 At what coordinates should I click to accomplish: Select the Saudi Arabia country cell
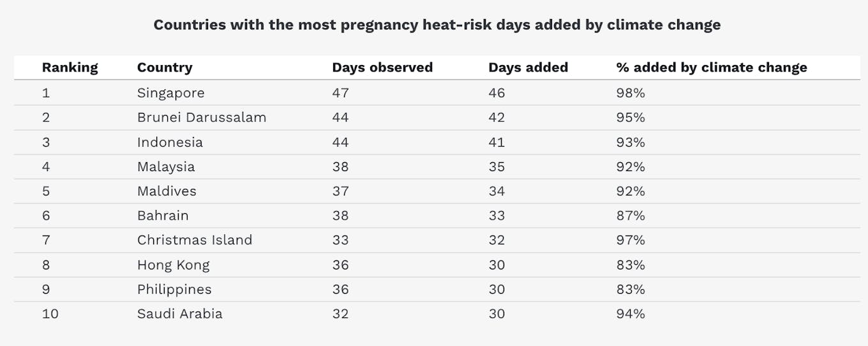180,314
